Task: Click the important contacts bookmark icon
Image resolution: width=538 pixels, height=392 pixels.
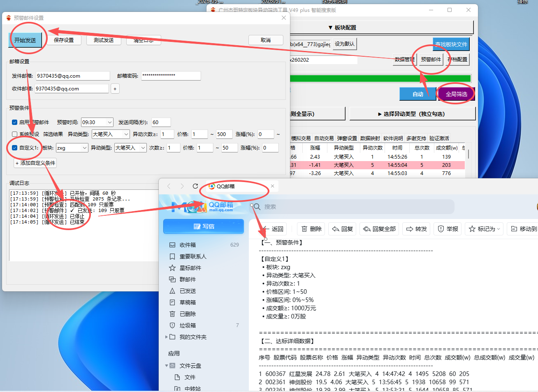Action: pos(172,256)
